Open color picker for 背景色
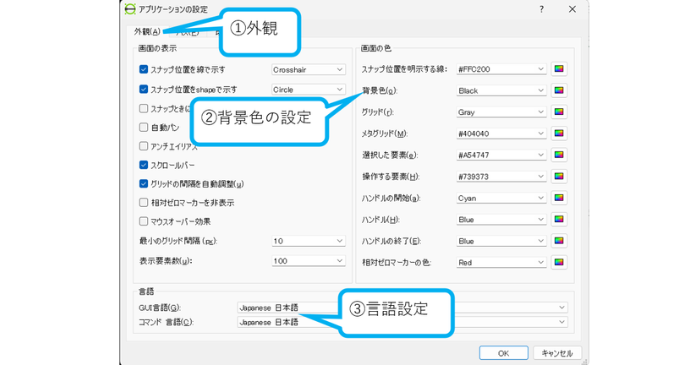 click(x=559, y=90)
